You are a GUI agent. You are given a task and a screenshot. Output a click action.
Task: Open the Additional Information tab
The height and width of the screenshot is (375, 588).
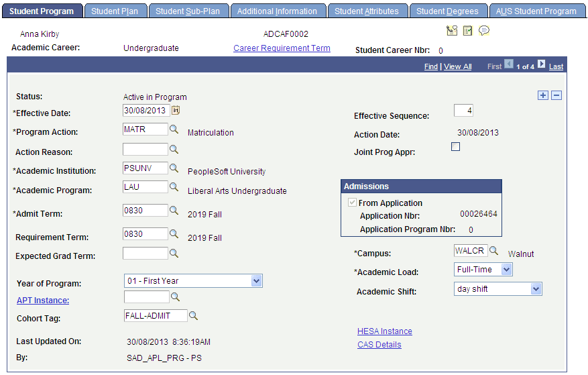(277, 11)
